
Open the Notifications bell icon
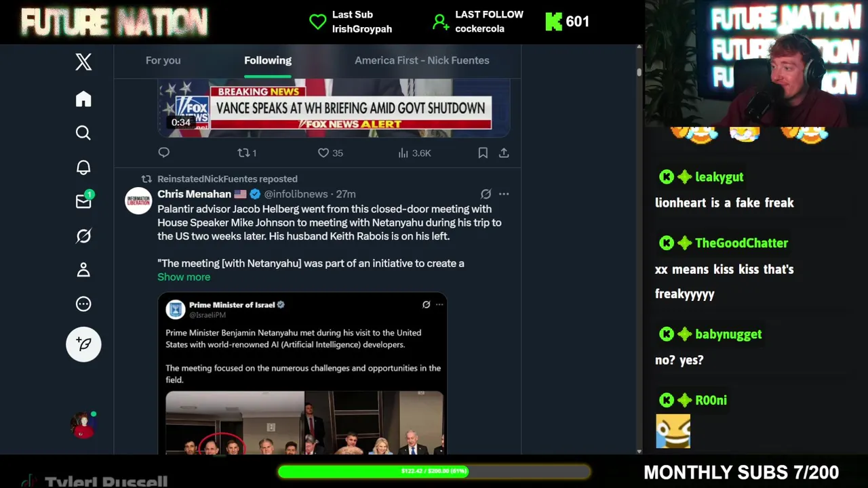click(83, 167)
